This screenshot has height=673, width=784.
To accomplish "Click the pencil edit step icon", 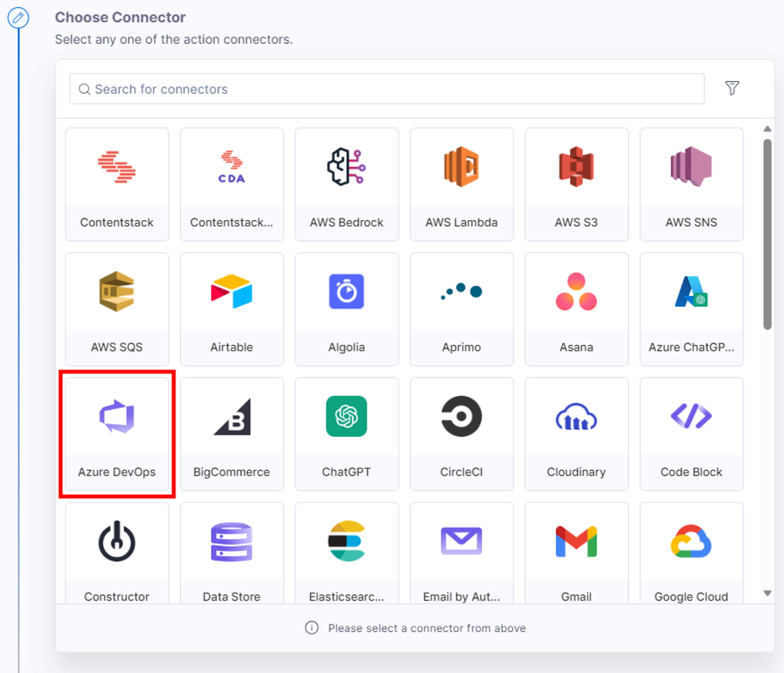I will pyautogui.click(x=18, y=17).
